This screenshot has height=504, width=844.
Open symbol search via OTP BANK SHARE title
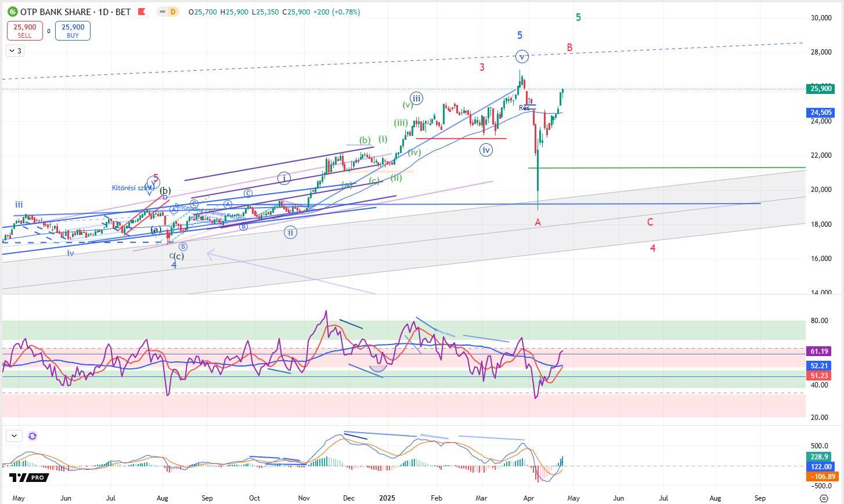click(56, 12)
